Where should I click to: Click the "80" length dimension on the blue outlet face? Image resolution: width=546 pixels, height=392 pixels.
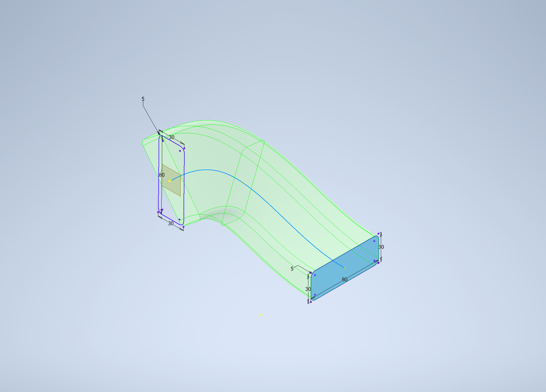tap(345, 280)
